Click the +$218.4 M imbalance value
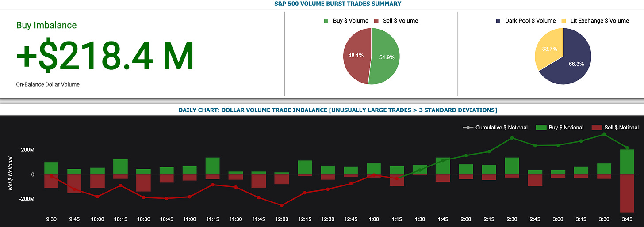This screenshot has width=644, height=227. tap(105, 57)
